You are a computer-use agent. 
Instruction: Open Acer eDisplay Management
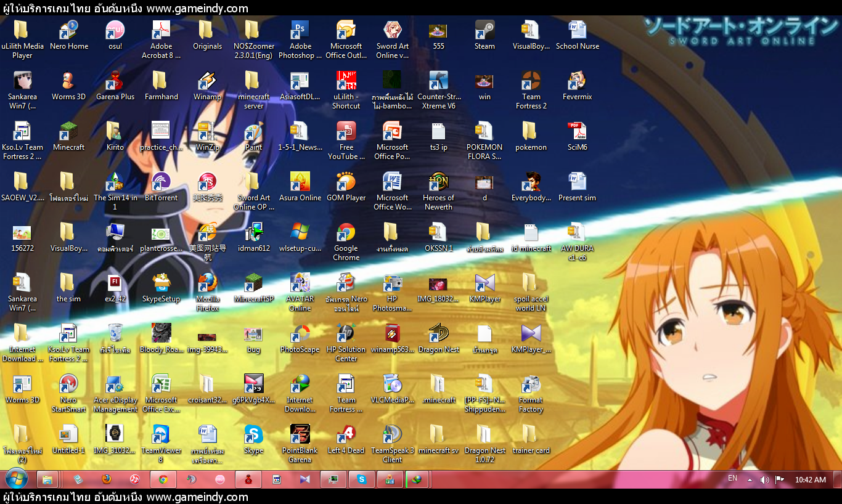tap(115, 393)
